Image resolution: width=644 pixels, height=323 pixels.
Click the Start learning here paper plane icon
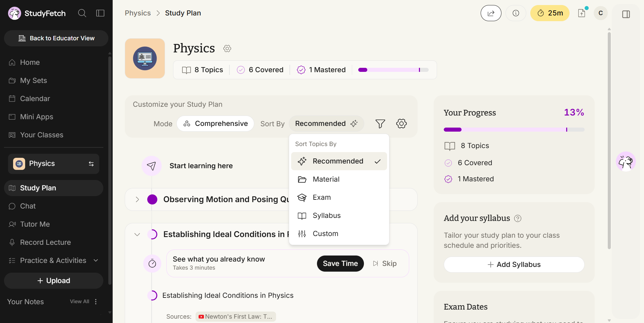tap(152, 166)
